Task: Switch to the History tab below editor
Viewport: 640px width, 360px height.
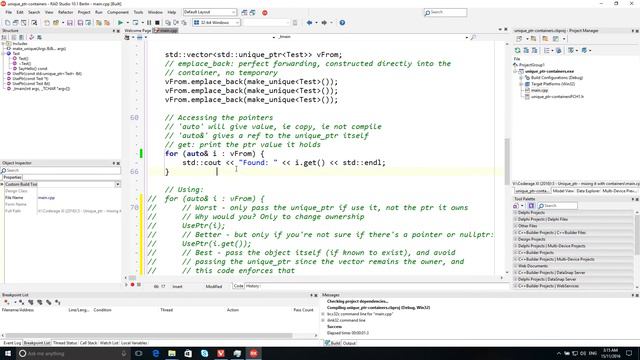Action: click(x=253, y=286)
